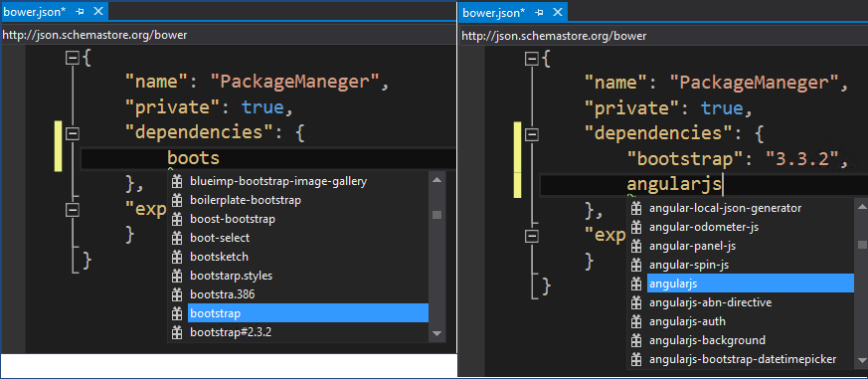Collapse dependencies block in left editor
Image resolution: width=868 pixels, height=379 pixels.
click(72, 133)
